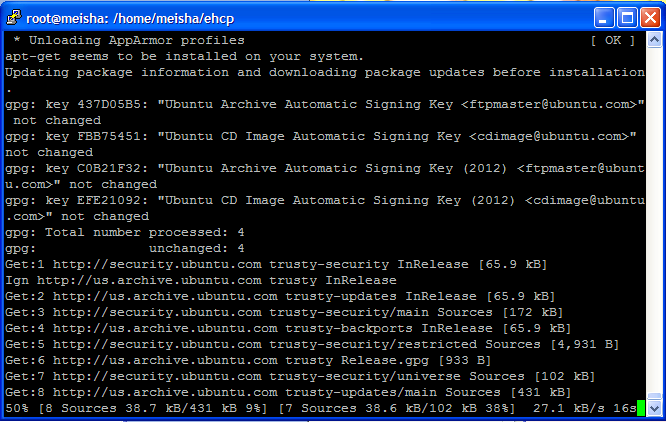The height and width of the screenshot is (422, 666).
Task: Click the '[7 Sources 38.6 kB/102 kB 38%]' text
Action: coord(397,408)
